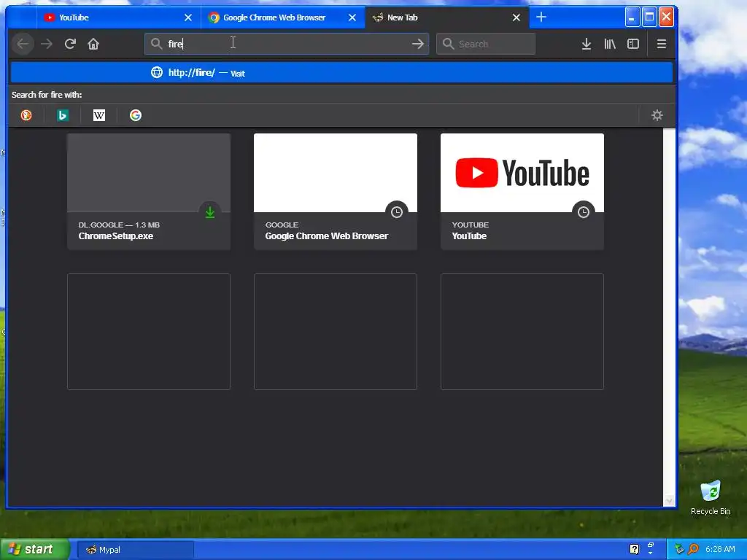Click the Go arrow in the address bar

coord(418,44)
